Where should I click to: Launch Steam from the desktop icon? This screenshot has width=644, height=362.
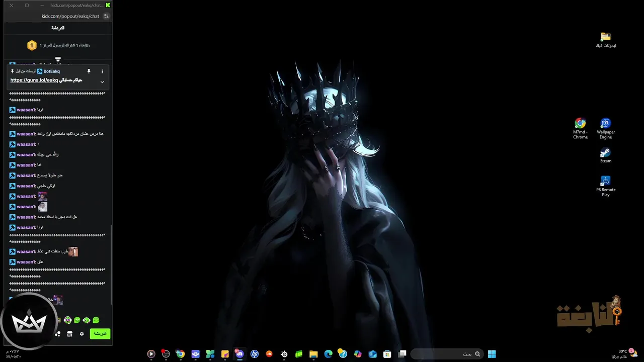coord(606,155)
